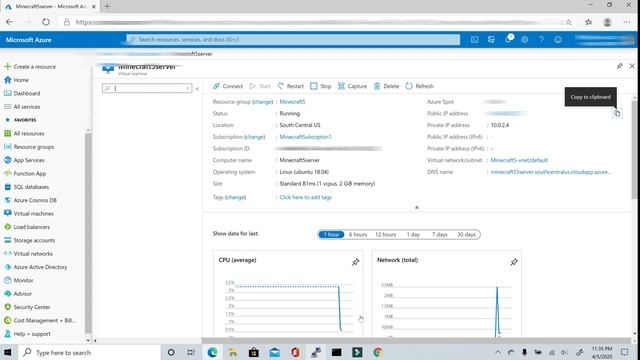
Task: Click here to add tags link
Action: coord(305,197)
